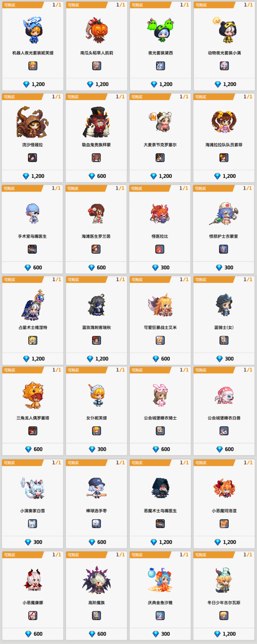
Task: Click hero portrait under 怪医拉比
Action: (x=160, y=249)
